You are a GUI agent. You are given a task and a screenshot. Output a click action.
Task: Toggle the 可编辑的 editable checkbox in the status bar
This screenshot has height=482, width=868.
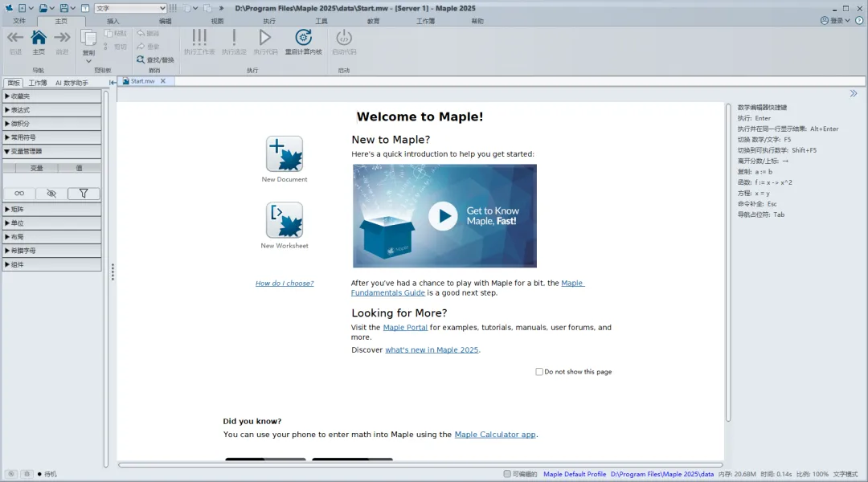[507, 474]
